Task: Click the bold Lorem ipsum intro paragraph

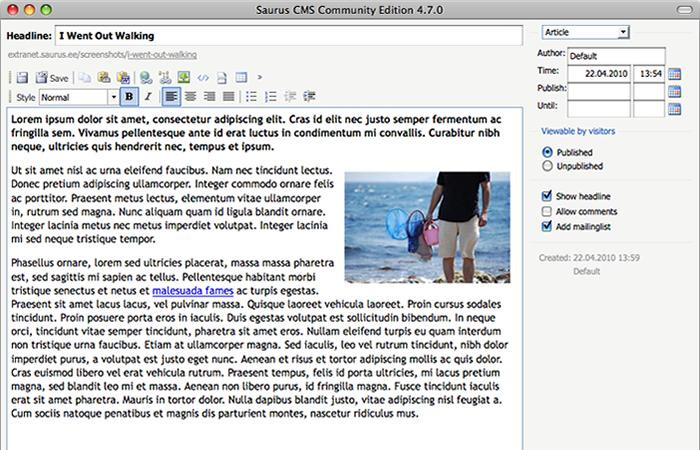Action: point(256,133)
